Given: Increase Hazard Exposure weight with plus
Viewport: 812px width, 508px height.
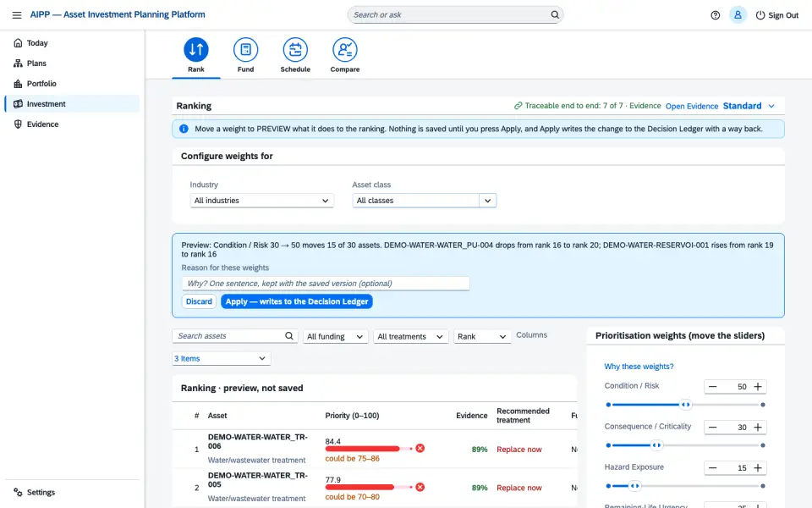Looking at the screenshot, I should tap(758, 468).
